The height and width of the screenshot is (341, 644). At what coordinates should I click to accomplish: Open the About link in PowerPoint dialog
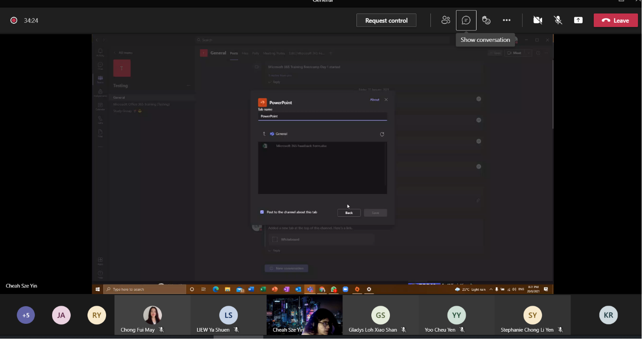(x=375, y=100)
